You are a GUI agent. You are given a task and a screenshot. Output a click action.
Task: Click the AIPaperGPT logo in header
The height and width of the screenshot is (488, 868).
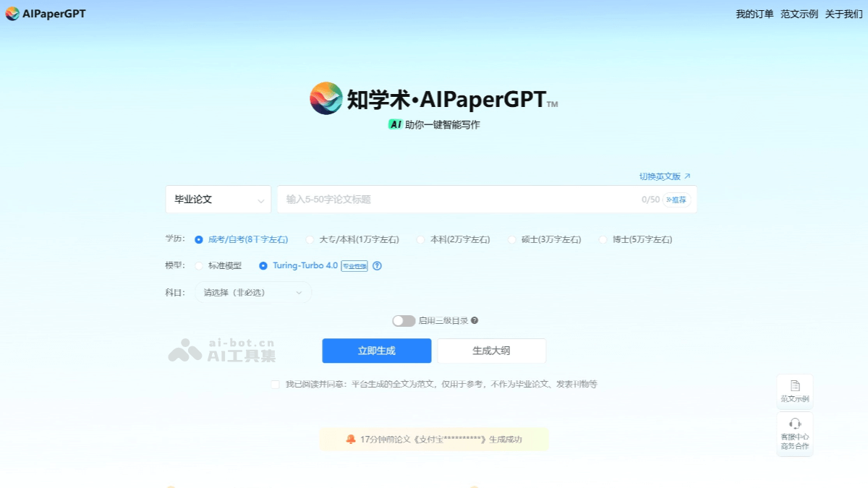point(13,14)
